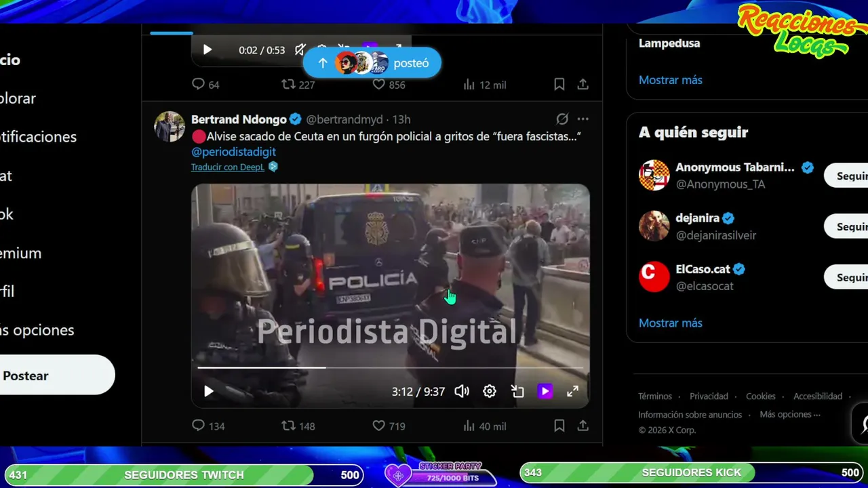Open the dejanira account
The width and height of the screenshot is (868, 488).
pos(697,218)
